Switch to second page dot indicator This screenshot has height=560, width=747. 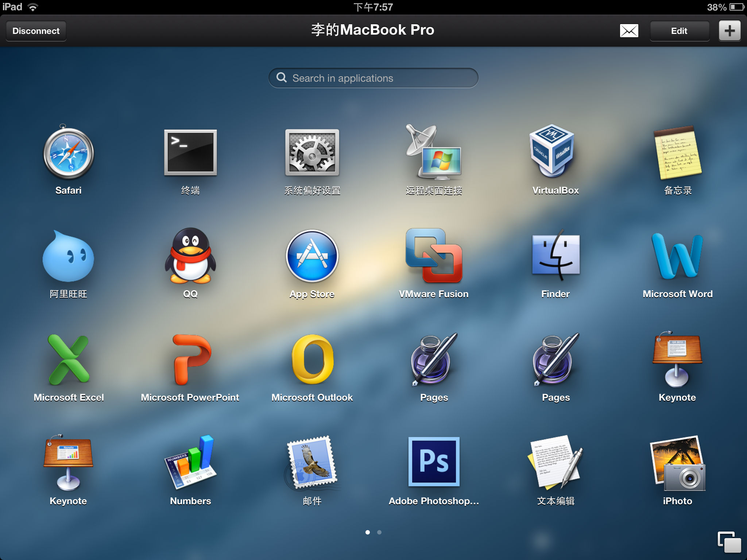[x=379, y=532]
